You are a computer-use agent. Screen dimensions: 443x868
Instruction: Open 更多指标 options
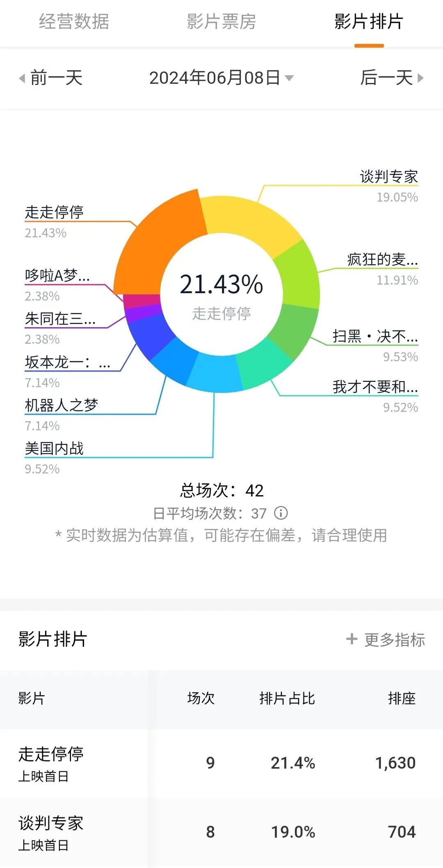point(394,640)
